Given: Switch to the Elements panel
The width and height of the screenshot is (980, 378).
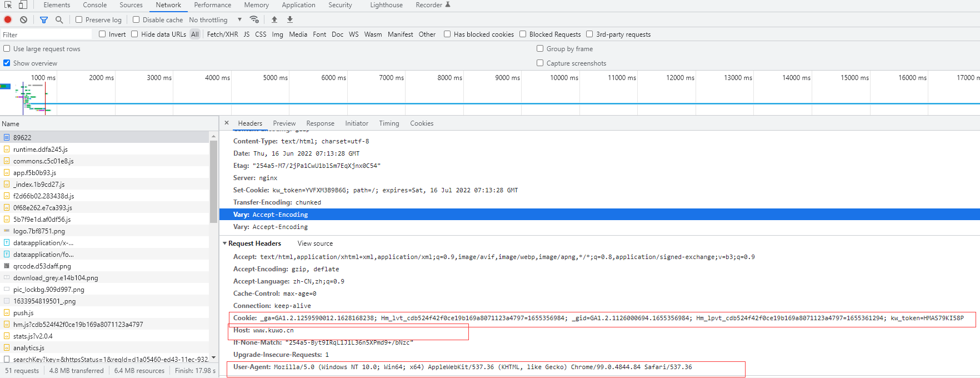Looking at the screenshot, I should 57,5.
